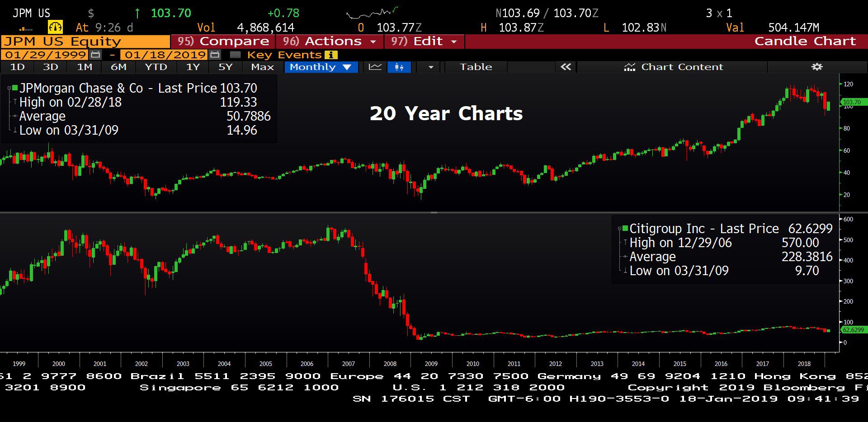Click green up-arrow price indicator

tap(137, 13)
